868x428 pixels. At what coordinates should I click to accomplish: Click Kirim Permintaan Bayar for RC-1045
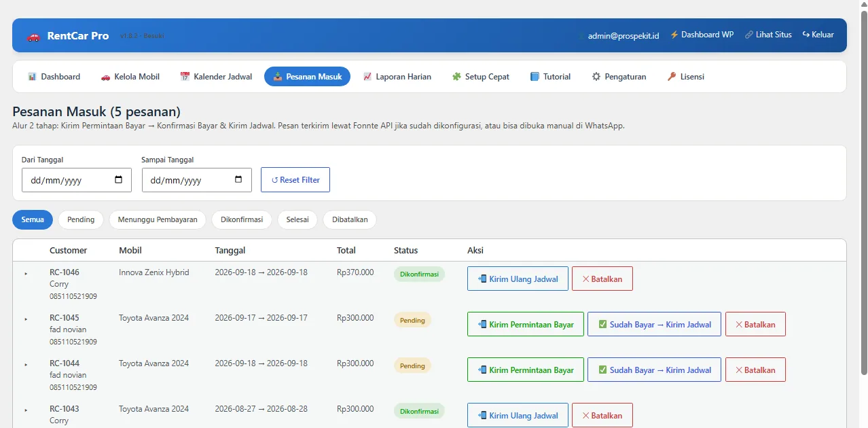tap(526, 324)
